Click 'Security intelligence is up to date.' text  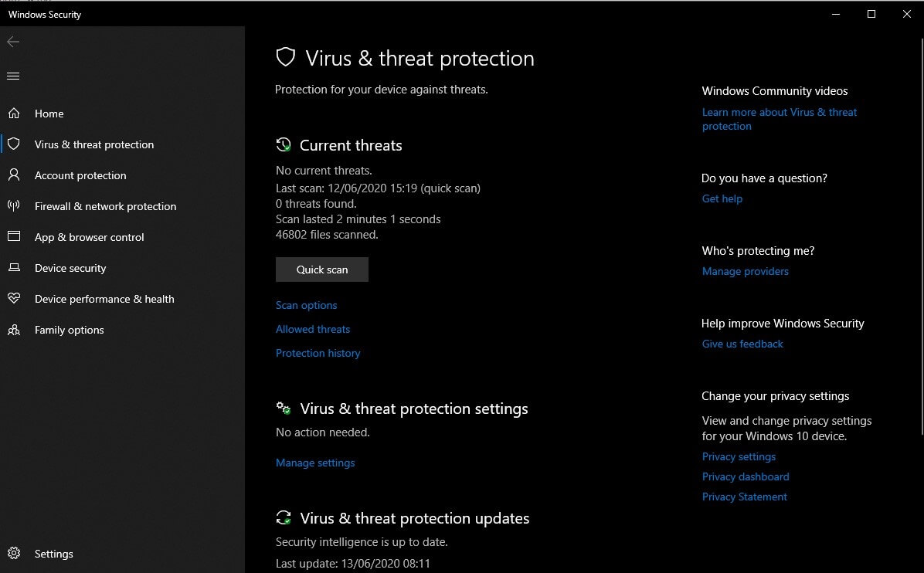[x=362, y=542]
